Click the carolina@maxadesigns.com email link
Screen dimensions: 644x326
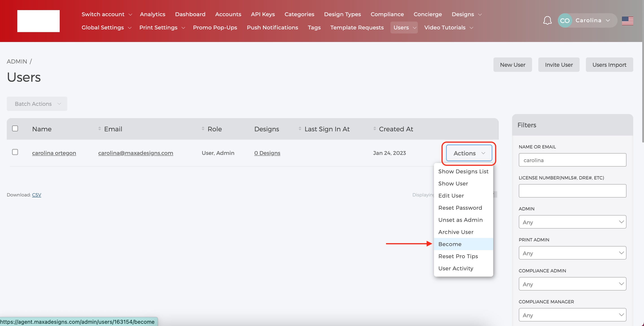[x=136, y=153]
